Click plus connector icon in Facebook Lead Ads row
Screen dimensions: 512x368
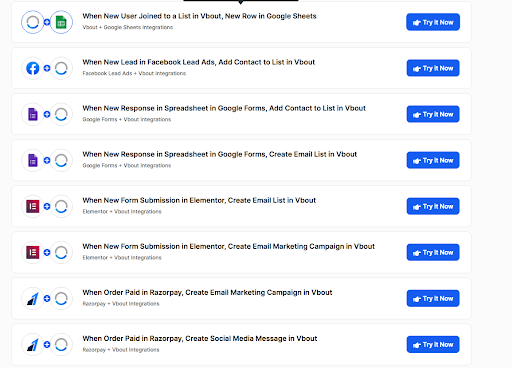point(47,68)
